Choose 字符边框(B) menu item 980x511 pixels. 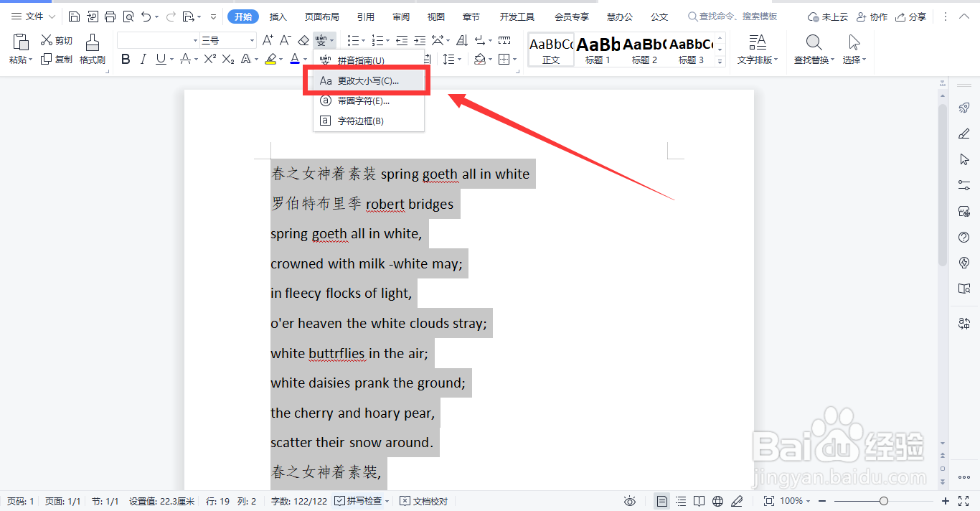(x=369, y=121)
